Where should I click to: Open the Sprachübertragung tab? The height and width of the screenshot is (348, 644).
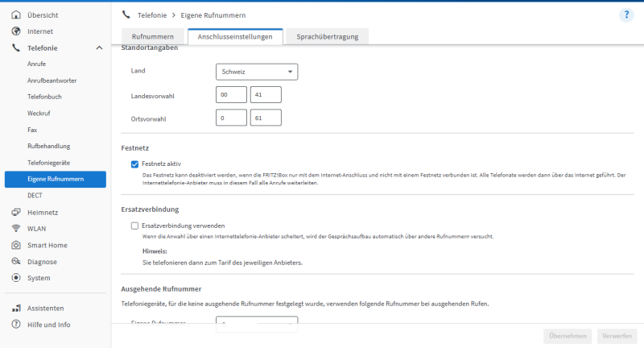(x=328, y=36)
